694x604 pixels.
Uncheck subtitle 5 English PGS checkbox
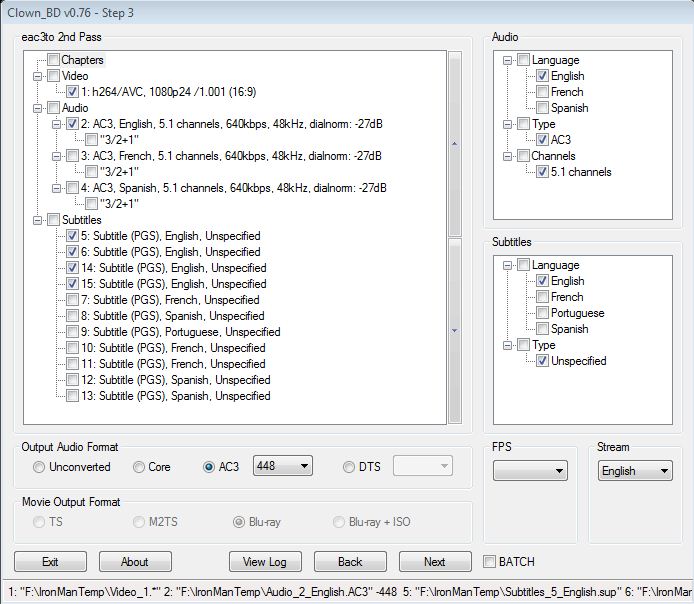pyautogui.click(x=72, y=235)
